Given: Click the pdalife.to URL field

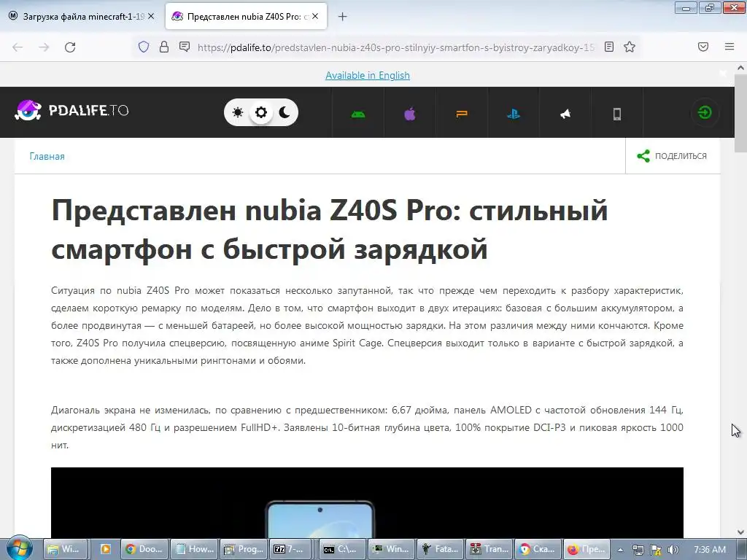Looking at the screenshot, I should (395, 47).
